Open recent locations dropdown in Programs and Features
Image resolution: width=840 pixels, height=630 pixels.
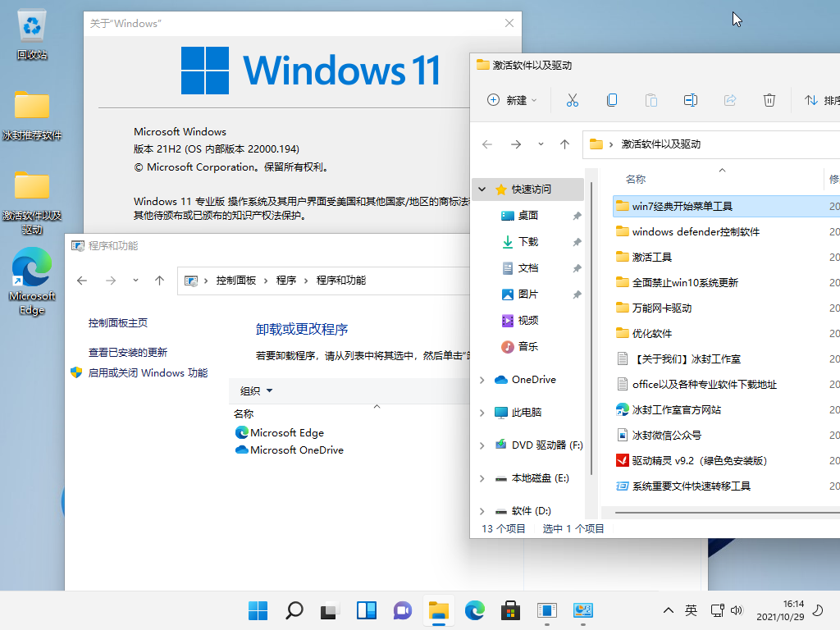(x=135, y=281)
